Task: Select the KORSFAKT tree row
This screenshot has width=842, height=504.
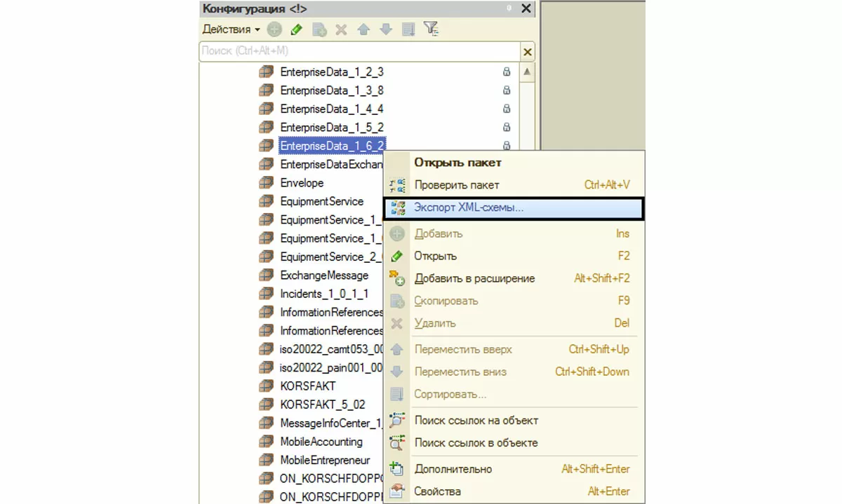Action: pyautogui.click(x=308, y=386)
